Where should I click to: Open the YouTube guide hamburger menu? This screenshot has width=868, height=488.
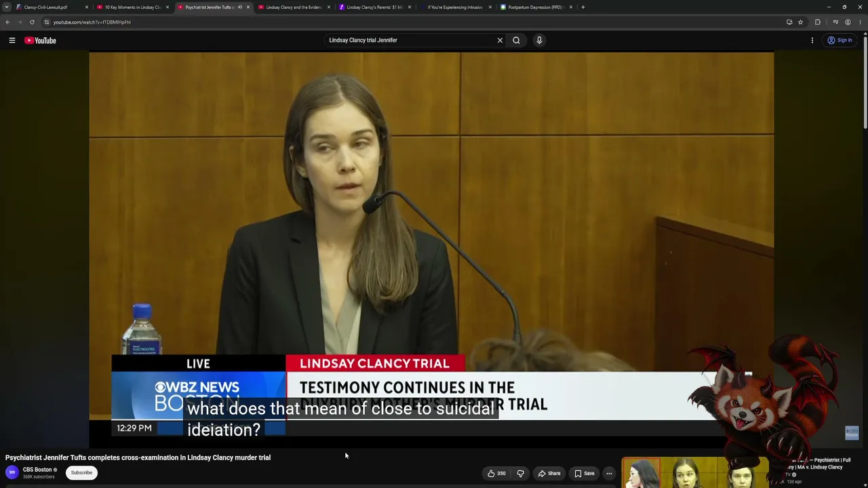(12, 41)
